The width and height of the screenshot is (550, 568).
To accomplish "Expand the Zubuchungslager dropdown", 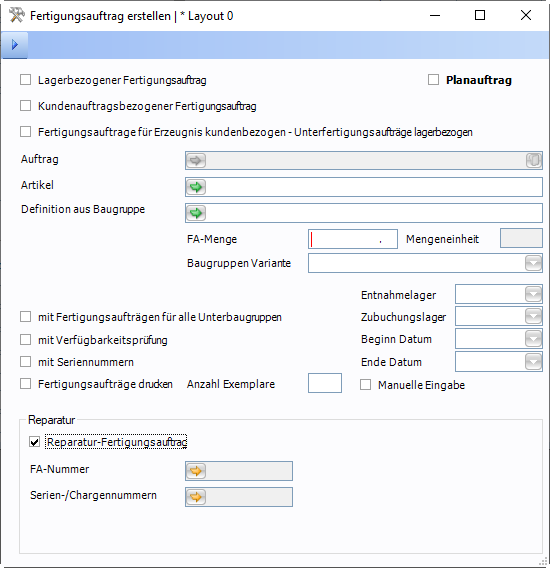I will point(533,317).
